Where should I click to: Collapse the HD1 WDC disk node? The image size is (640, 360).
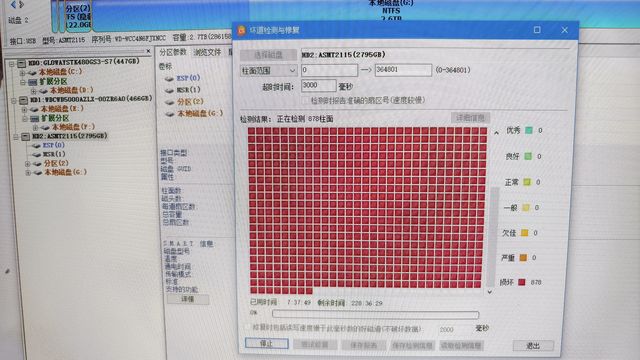(14, 100)
